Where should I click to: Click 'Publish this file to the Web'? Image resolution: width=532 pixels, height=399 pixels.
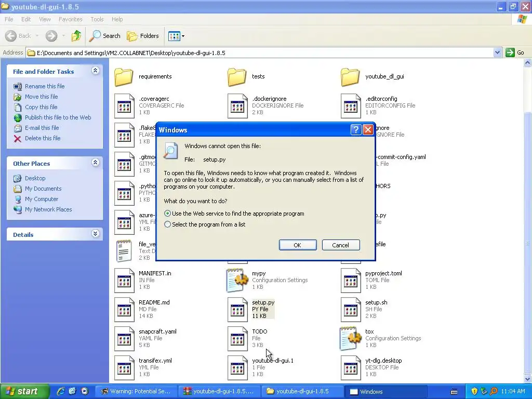click(x=58, y=117)
